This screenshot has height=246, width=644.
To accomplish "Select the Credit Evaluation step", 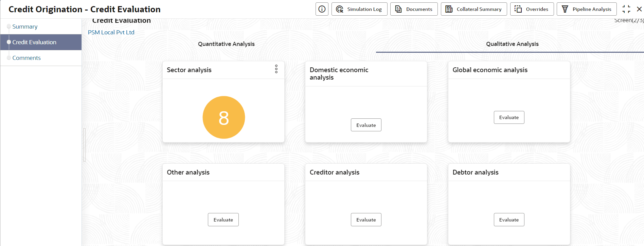I will click(x=41, y=42).
